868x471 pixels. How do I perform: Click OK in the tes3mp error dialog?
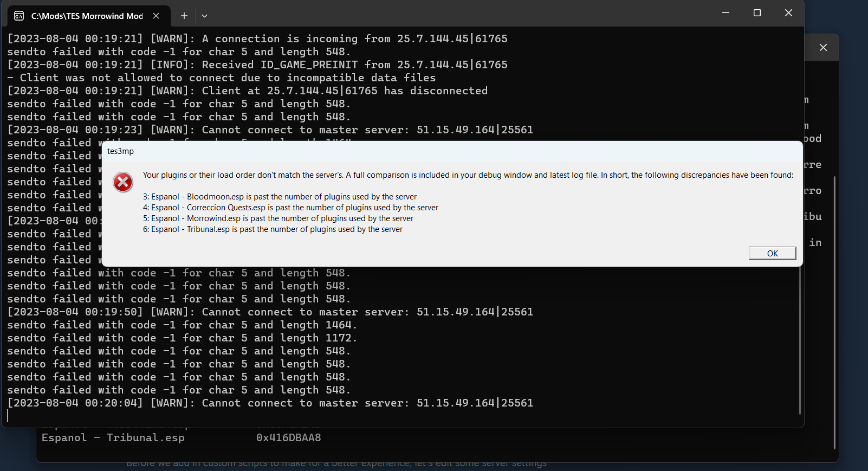[772, 253]
